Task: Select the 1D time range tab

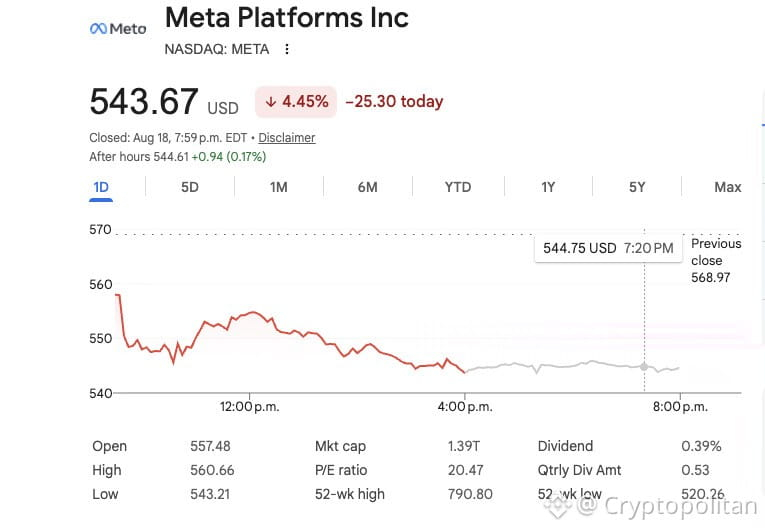Action: click(x=101, y=187)
